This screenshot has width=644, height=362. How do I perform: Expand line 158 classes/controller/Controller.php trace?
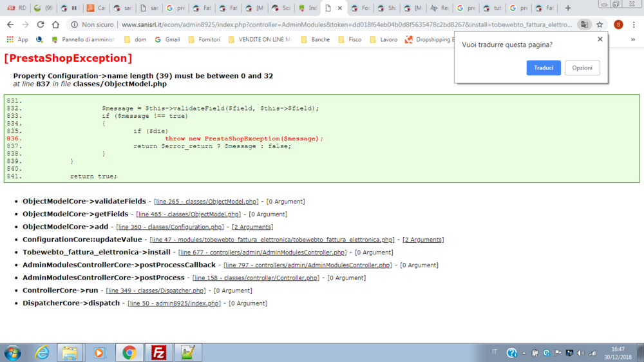click(256, 278)
